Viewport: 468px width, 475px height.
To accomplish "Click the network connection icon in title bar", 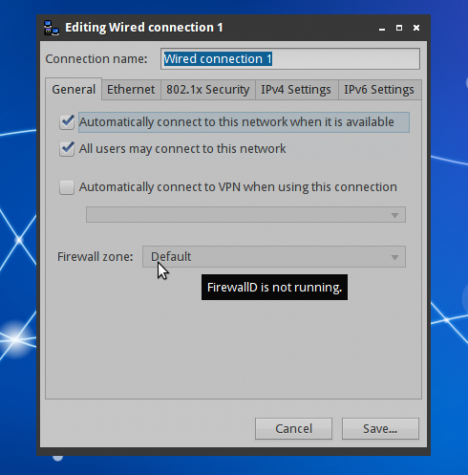I will click(x=51, y=28).
